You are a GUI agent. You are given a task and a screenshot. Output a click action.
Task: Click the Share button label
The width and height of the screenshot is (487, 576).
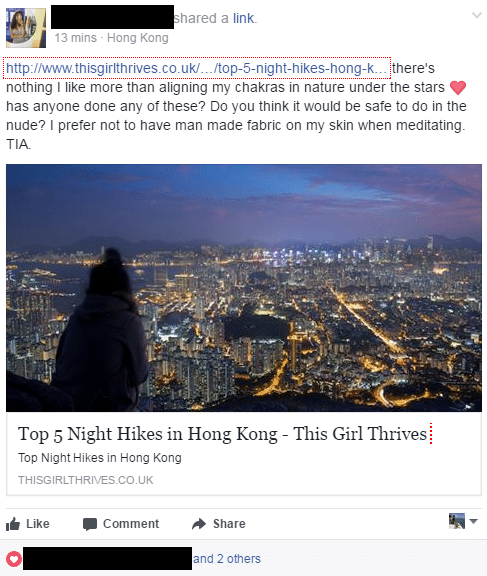click(x=229, y=523)
